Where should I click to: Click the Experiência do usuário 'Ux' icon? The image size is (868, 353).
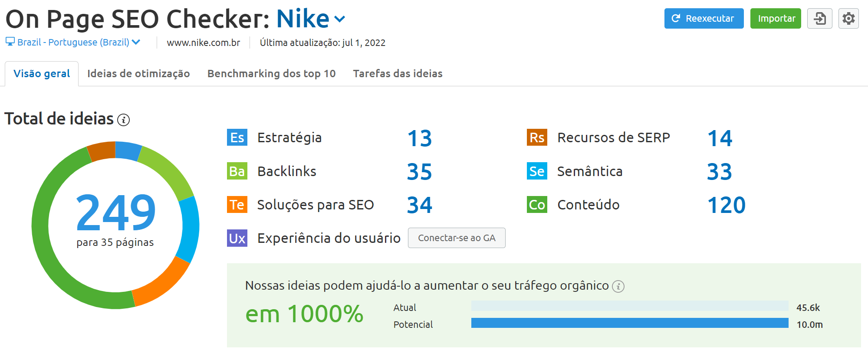(237, 238)
